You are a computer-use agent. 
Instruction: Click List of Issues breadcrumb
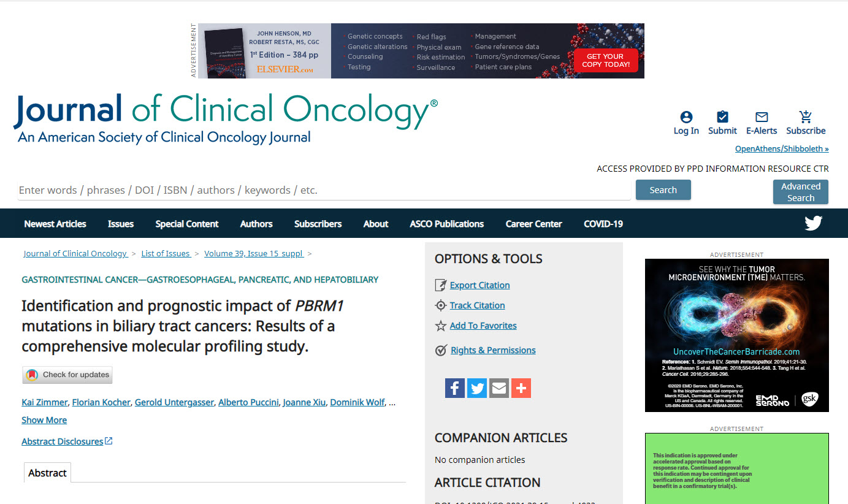[x=166, y=253]
